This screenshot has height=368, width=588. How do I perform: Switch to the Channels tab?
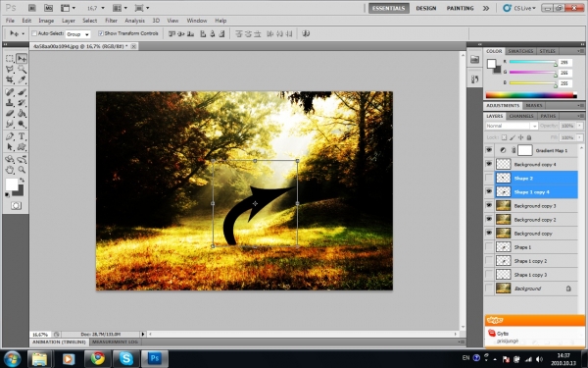tap(521, 116)
